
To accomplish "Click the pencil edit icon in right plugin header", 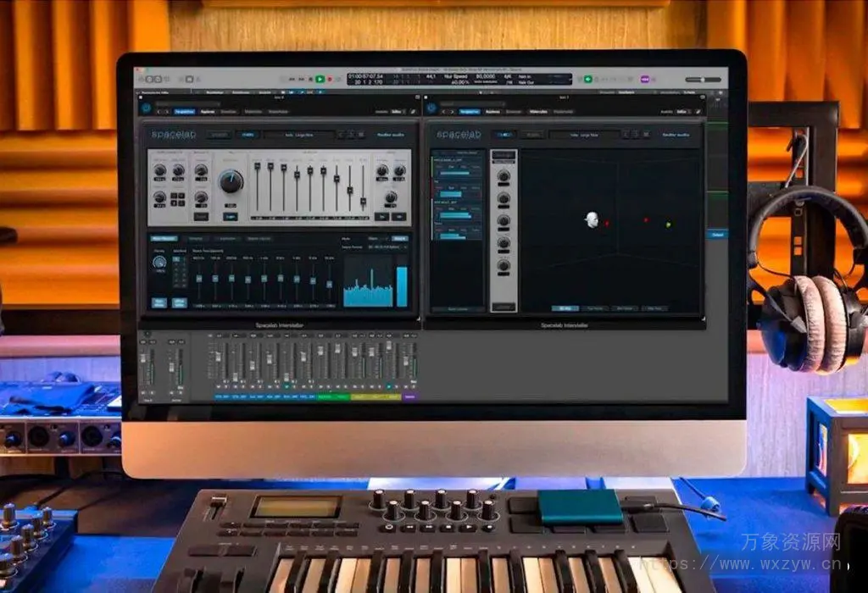I will tap(698, 111).
